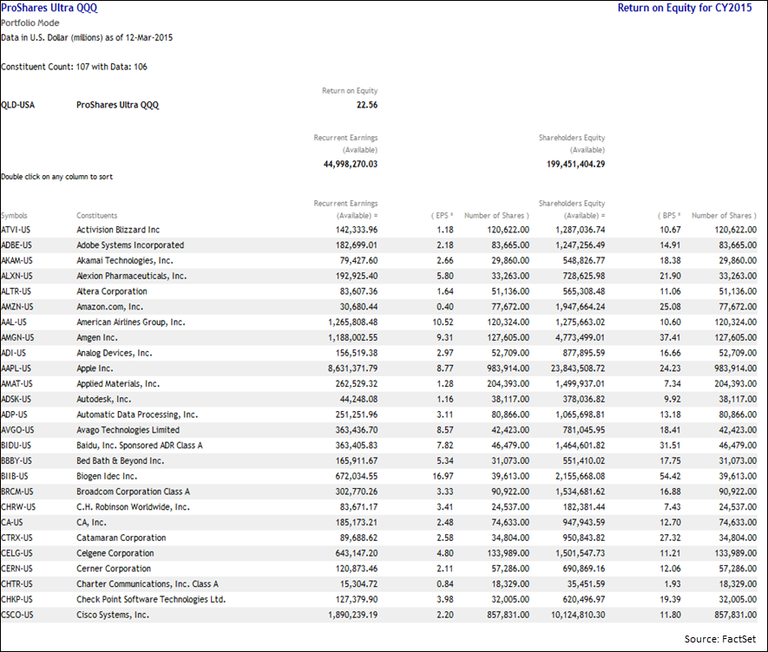
Task: Click the Portfolio Mode label
Action: tap(30, 23)
